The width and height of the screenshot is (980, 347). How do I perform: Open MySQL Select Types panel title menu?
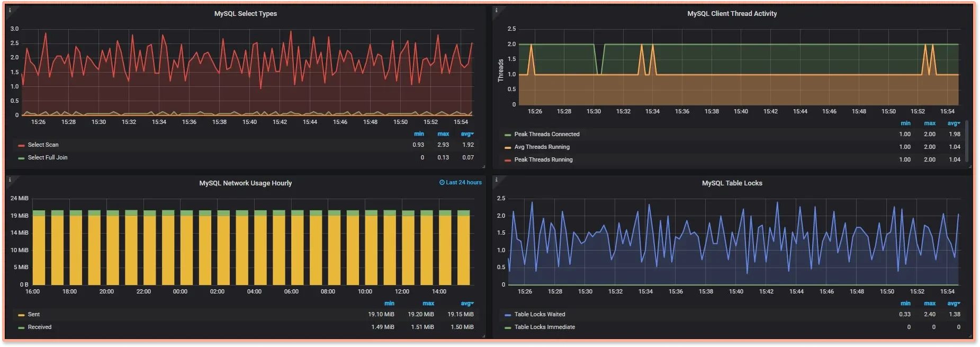245,14
